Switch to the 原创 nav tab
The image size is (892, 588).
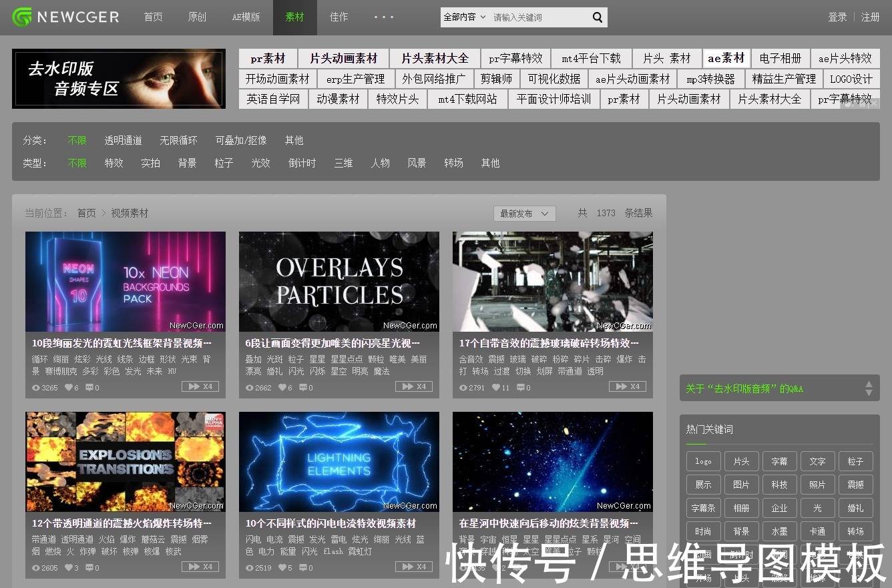point(197,17)
